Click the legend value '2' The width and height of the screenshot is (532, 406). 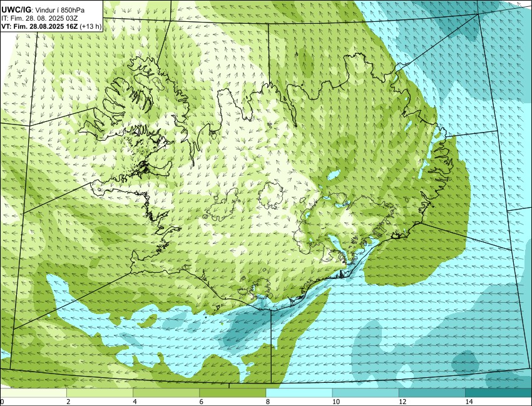pos(69,402)
